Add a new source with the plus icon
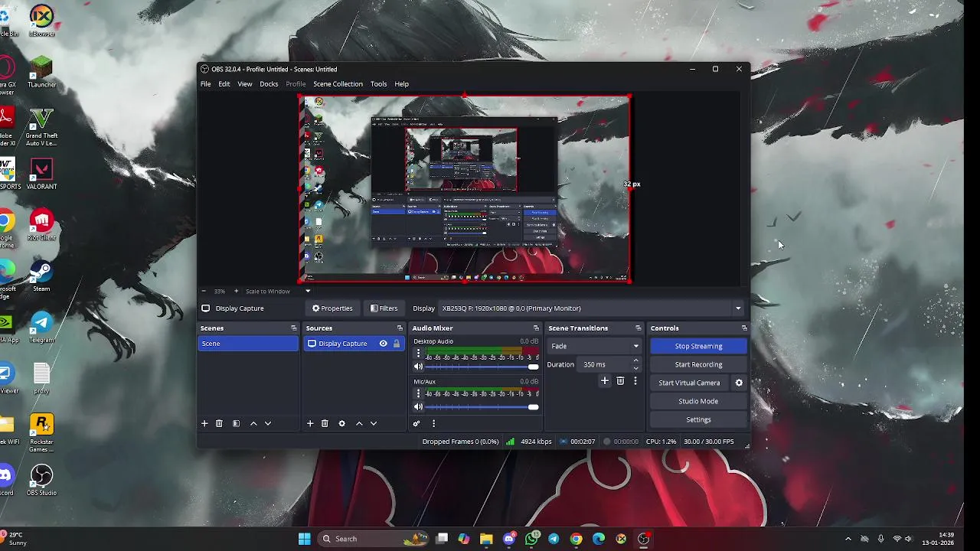The image size is (980, 551). point(310,423)
